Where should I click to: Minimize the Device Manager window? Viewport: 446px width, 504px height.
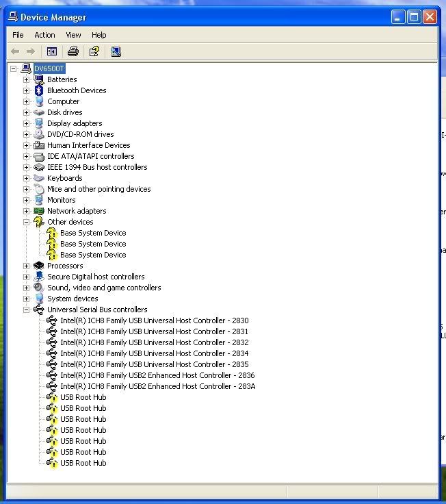[x=398, y=16]
